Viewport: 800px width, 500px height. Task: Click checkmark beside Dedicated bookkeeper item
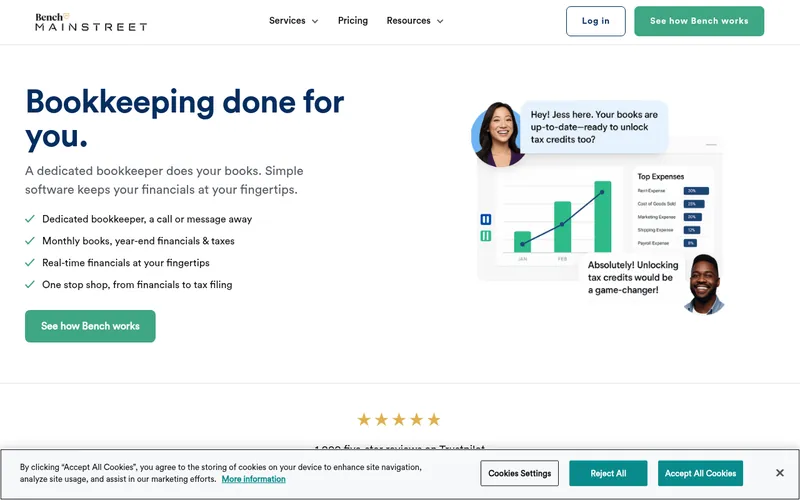tap(30, 219)
